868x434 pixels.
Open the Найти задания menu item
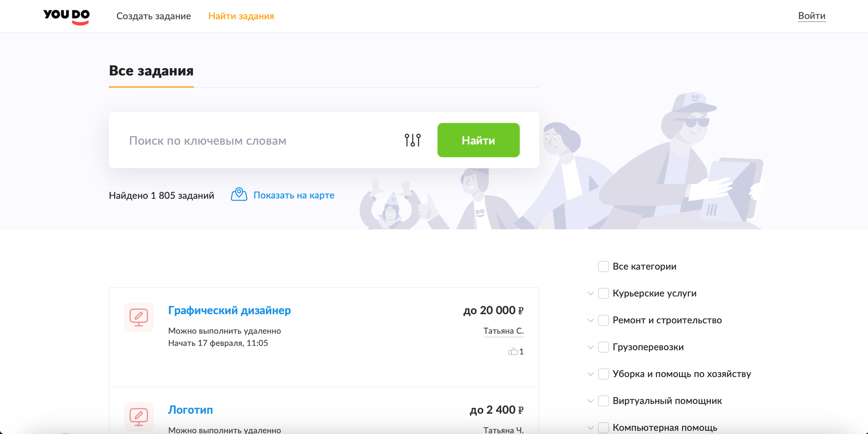pos(241,16)
